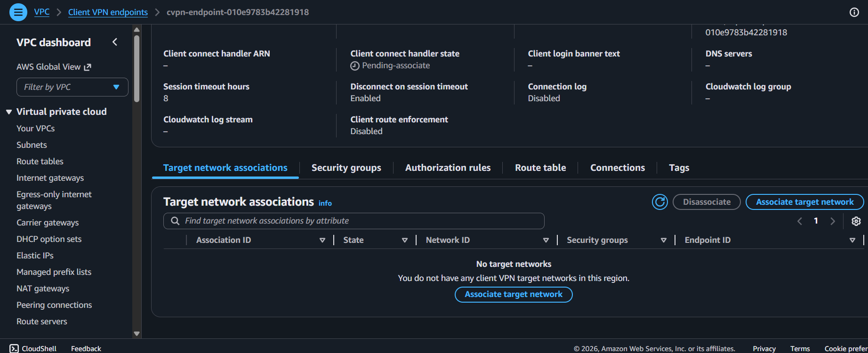Open Carrier gateways in sidebar
This screenshot has height=353, width=868.
[x=48, y=223]
